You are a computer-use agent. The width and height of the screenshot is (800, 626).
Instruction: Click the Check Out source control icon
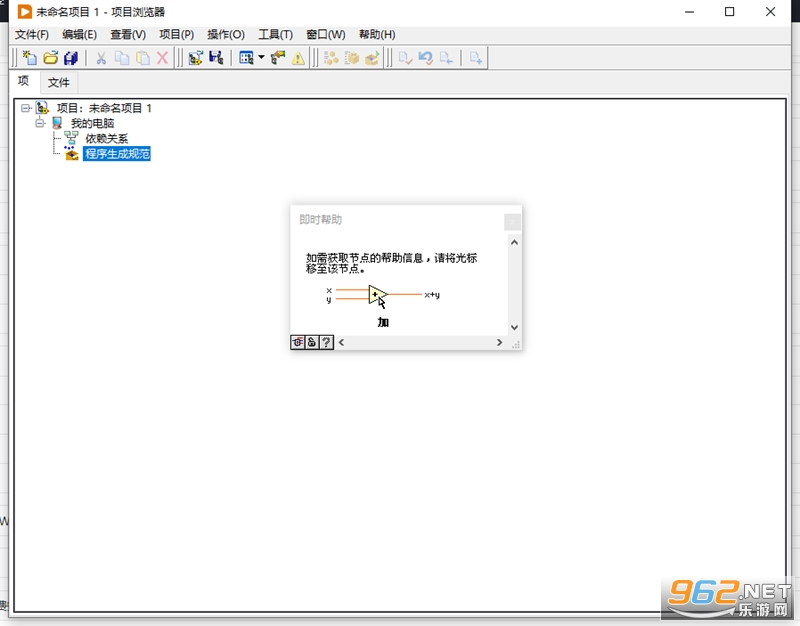[446, 58]
